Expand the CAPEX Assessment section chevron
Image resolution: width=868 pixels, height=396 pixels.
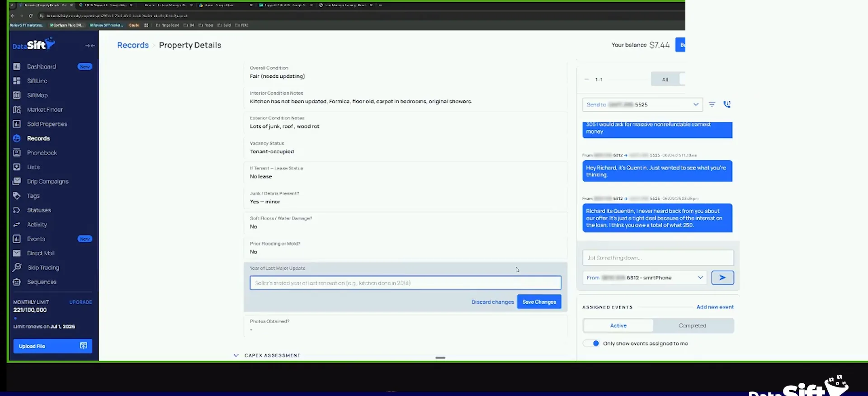[x=236, y=355]
